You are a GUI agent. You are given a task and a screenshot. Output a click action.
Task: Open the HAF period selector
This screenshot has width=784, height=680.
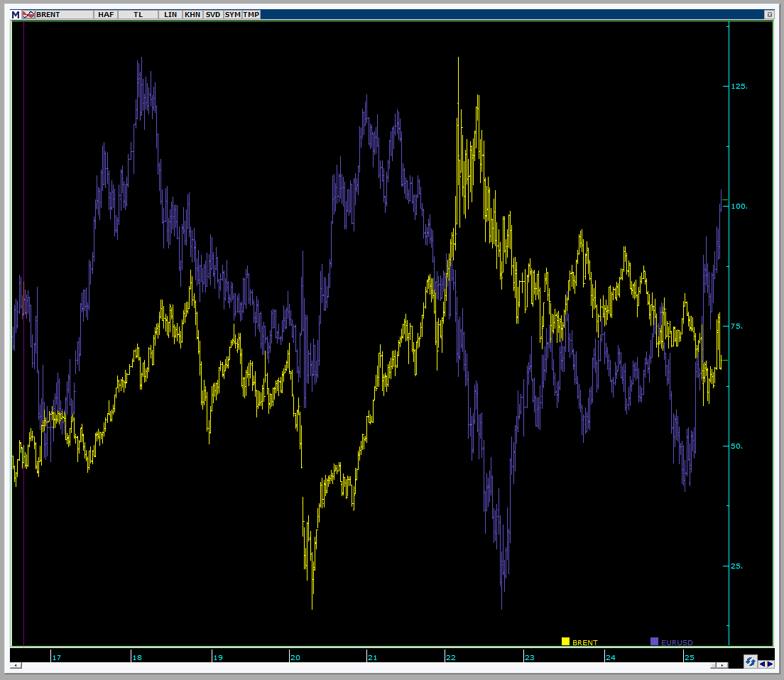coord(107,14)
